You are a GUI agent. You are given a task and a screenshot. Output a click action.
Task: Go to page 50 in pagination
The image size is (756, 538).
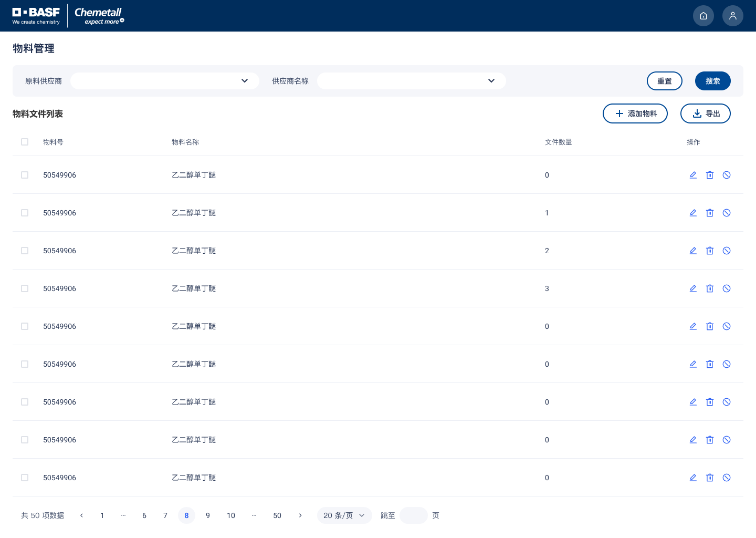(277, 515)
